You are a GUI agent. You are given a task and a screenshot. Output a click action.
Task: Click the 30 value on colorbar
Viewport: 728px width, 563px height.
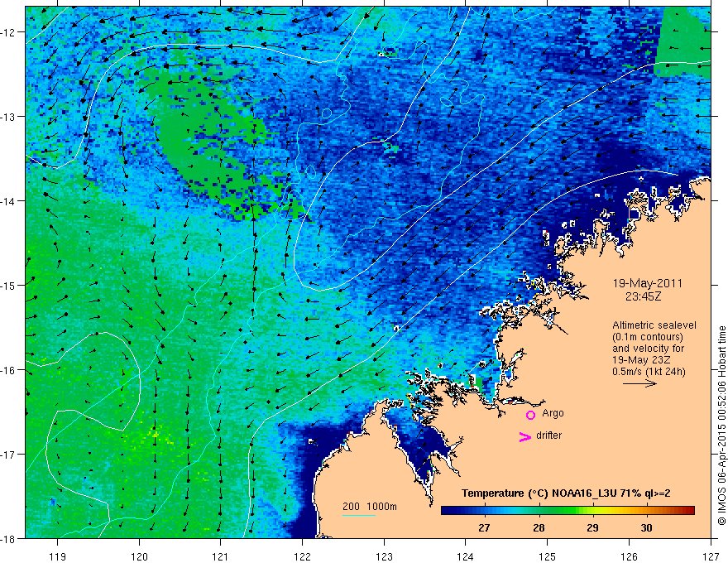(x=646, y=527)
